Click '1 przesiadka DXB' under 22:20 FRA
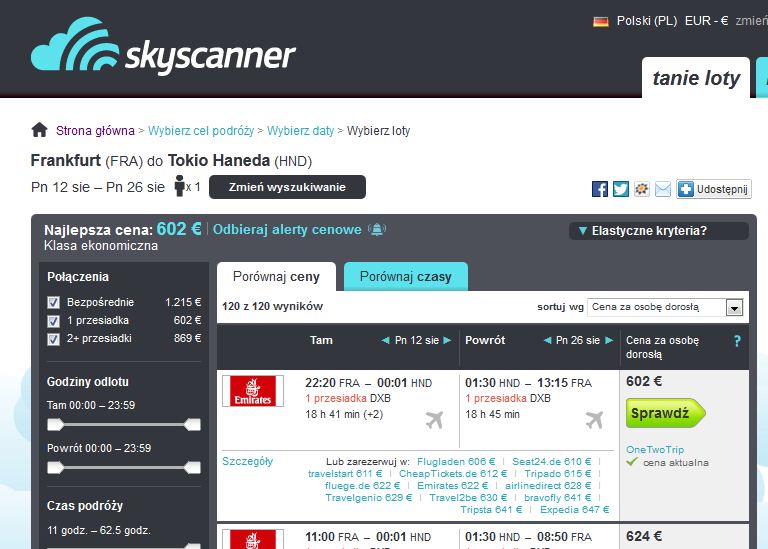Screen dimensions: 768x549 coord(348,398)
